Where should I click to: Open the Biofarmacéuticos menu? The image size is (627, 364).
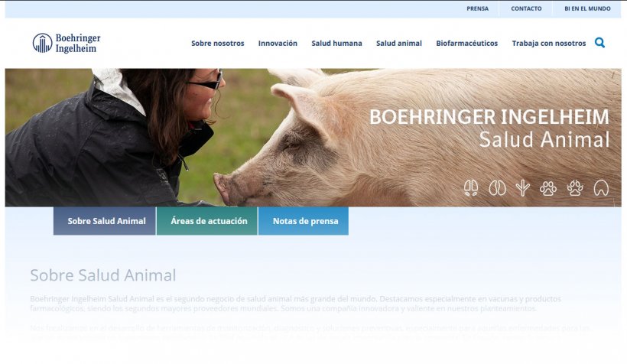click(467, 43)
